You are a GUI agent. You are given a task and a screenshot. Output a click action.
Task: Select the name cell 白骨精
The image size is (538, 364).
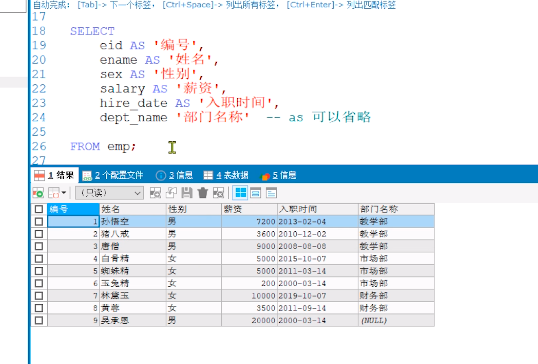click(x=133, y=259)
